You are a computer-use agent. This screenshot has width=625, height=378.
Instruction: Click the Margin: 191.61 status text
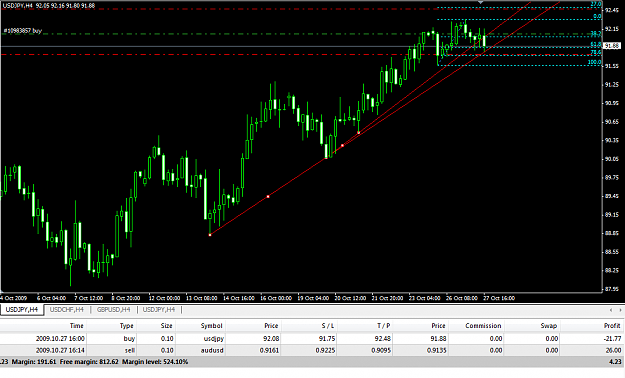[34, 362]
